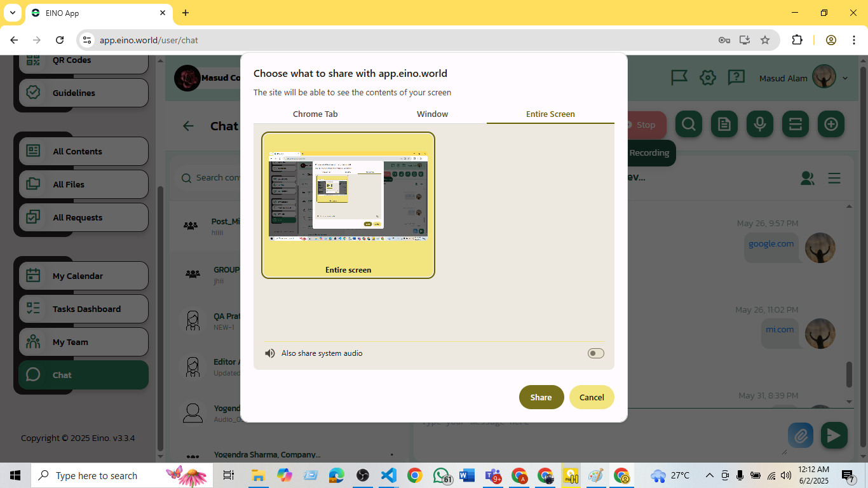Click the speaker icon beside system audio
This screenshot has height=488, width=868.
[270, 353]
